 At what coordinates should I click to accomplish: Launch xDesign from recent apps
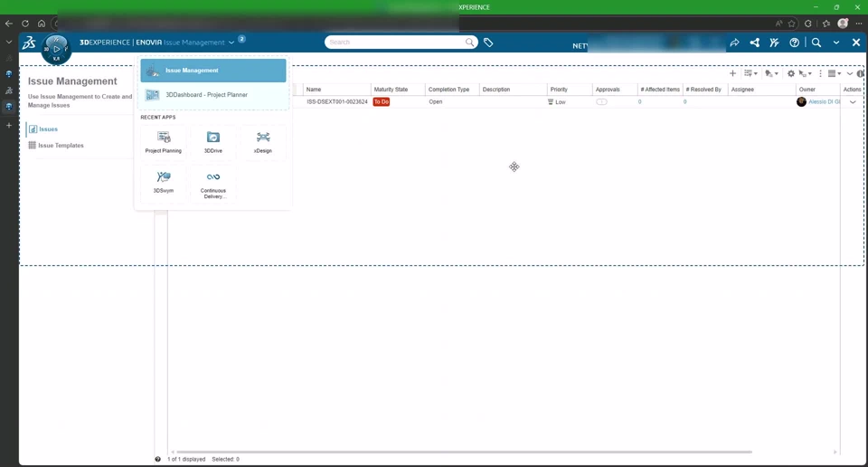(x=263, y=142)
